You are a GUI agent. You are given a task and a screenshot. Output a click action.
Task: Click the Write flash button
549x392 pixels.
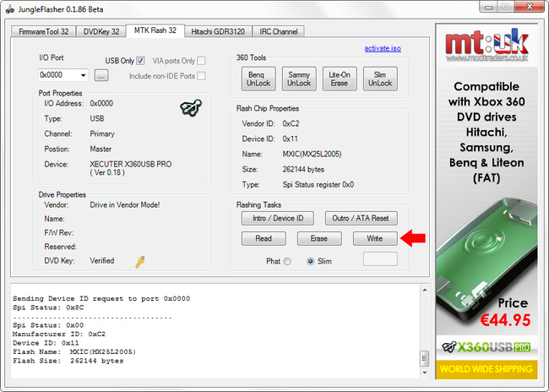(x=375, y=238)
